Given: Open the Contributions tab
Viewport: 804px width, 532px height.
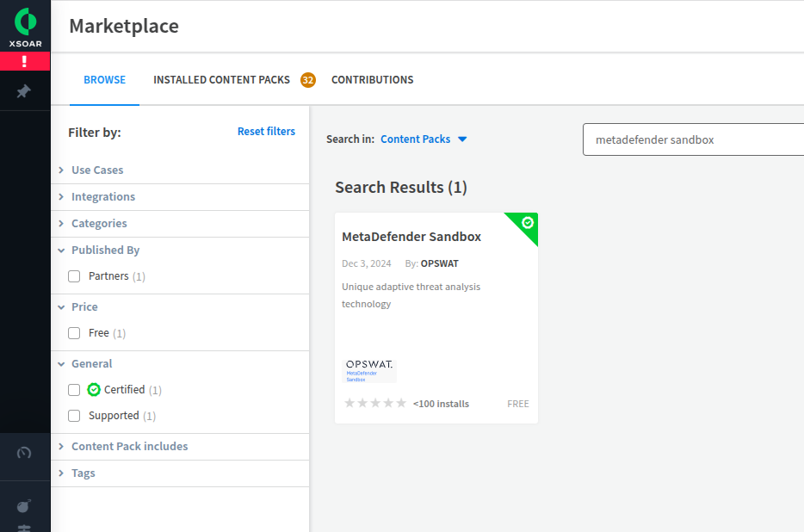Looking at the screenshot, I should point(372,80).
